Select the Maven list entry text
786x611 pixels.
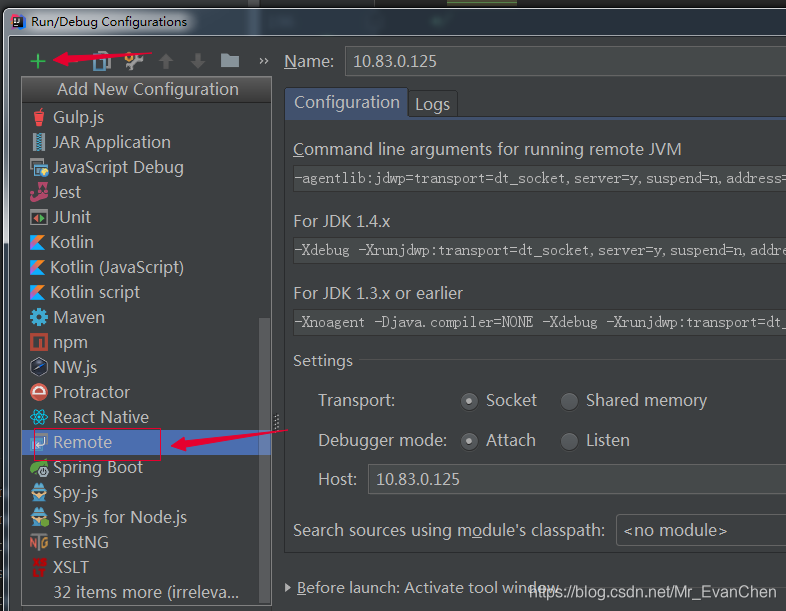[x=79, y=317]
